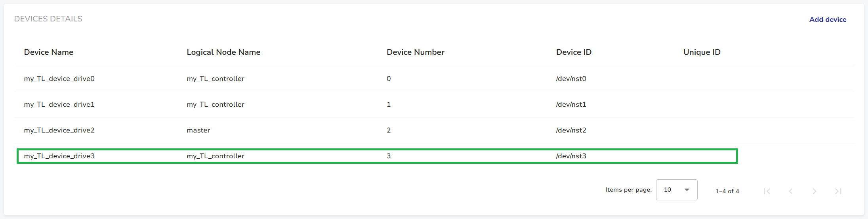Viewport: 868px width, 219px height.
Task: Select the my_TL_device_drive0 row
Action: [59, 79]
